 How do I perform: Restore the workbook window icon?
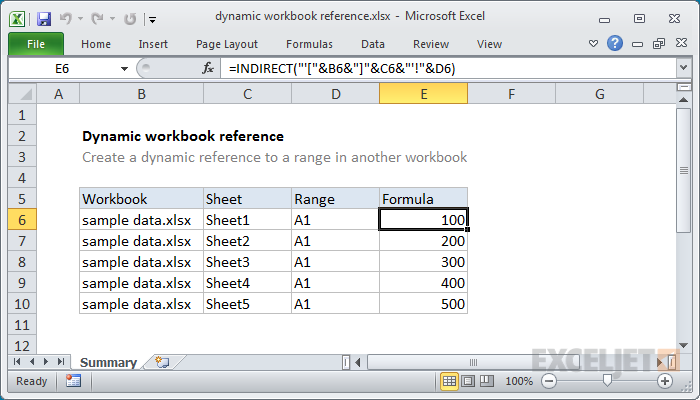pyautogui.click(x=658, y=43)
